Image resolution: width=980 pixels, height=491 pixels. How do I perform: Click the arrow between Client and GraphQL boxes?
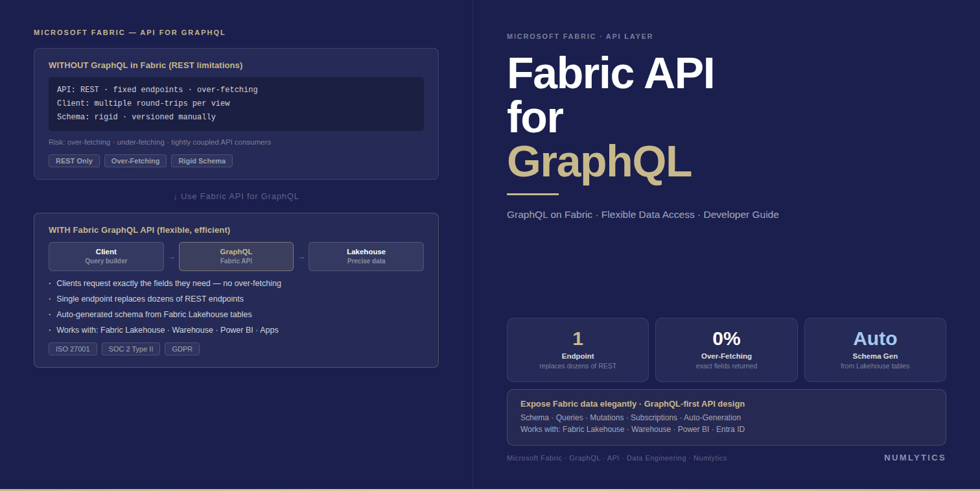click(171, 257)
